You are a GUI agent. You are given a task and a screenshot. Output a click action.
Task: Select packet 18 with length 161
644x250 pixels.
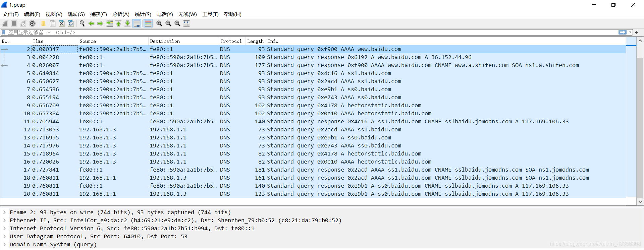click(x=313, y=178)
